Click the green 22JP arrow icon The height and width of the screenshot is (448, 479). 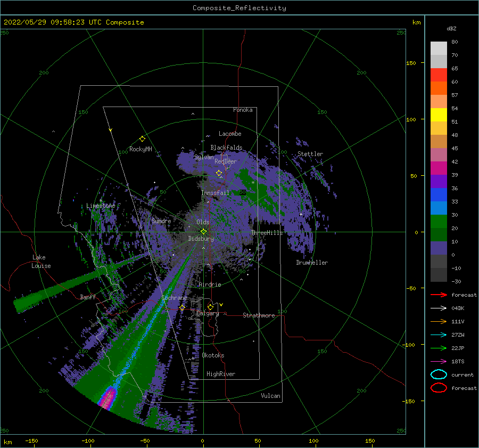(439, 348)
